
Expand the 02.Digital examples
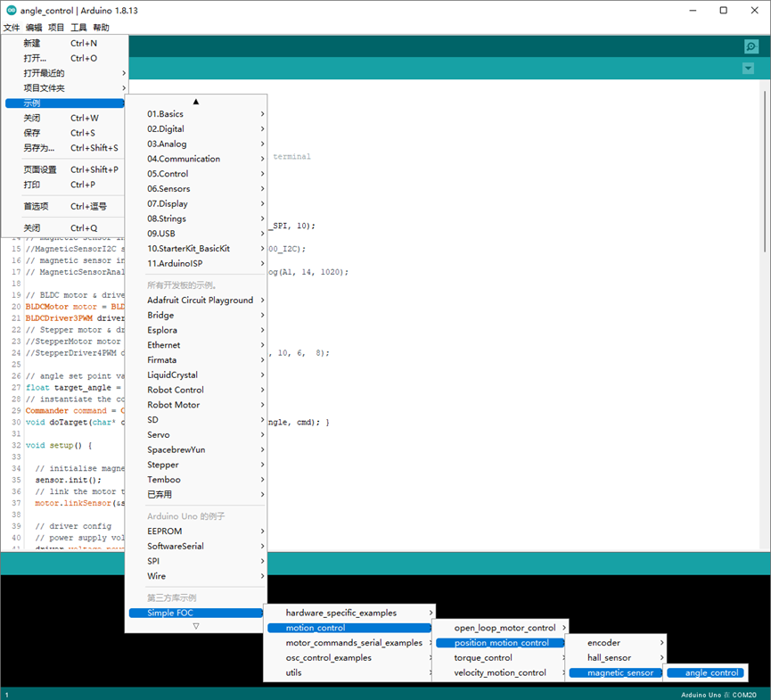(196, 129)
